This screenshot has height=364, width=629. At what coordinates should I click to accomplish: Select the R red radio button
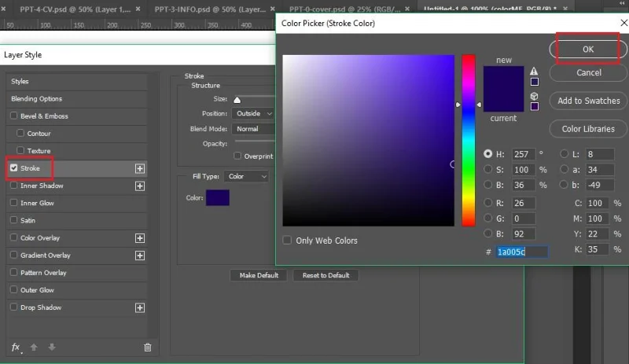coord(487,202)
